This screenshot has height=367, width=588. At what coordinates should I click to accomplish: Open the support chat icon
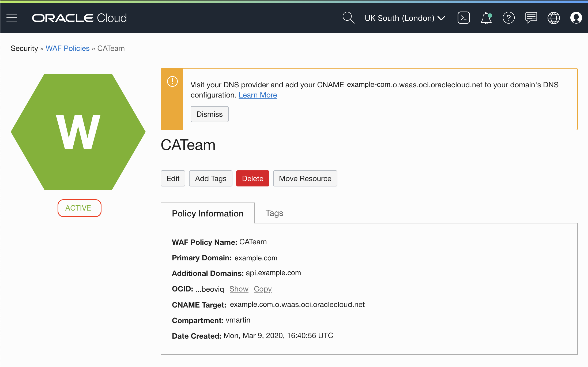click(531, 18)
